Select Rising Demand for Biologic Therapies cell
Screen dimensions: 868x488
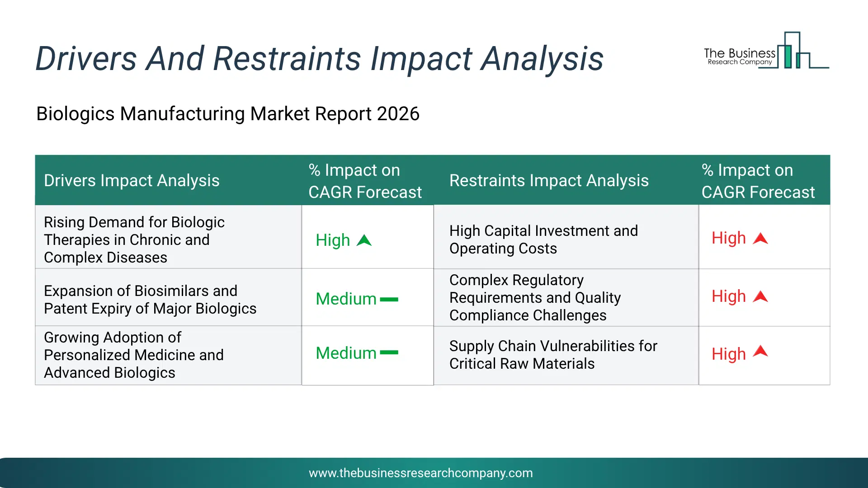(168, 237)
